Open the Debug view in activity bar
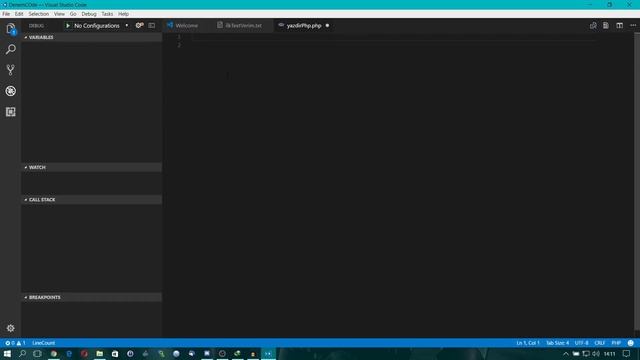 click(x=11, y=91)
